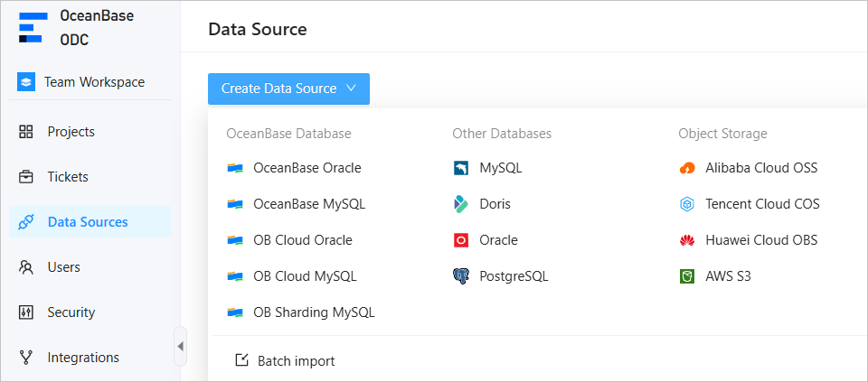Choose OceanBase Oracle data source

click(x=307, y=168)
